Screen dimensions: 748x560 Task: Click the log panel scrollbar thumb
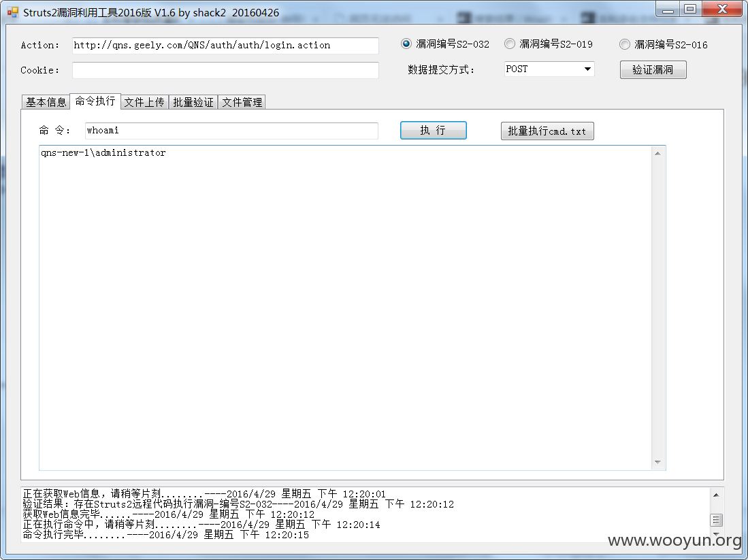(716, 519)
